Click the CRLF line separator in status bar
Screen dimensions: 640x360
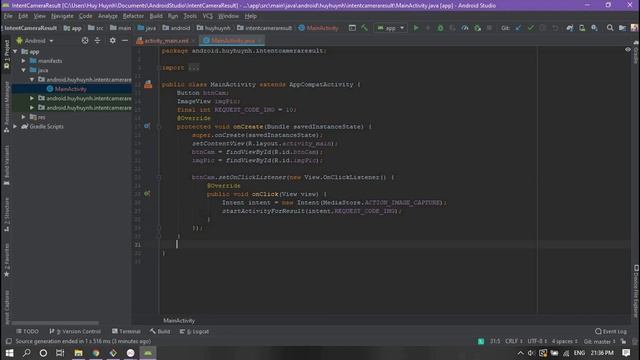(x=514, y=341)
